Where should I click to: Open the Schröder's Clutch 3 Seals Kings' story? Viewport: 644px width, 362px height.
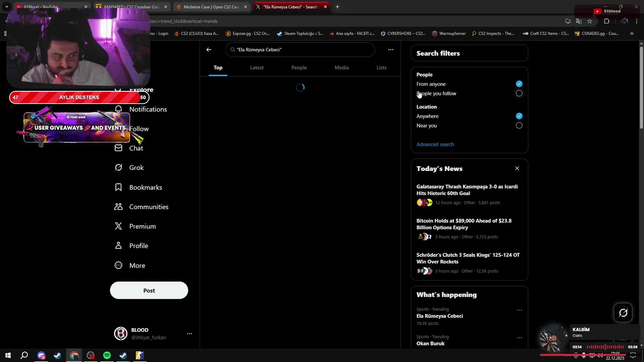[x=468, y=258]
